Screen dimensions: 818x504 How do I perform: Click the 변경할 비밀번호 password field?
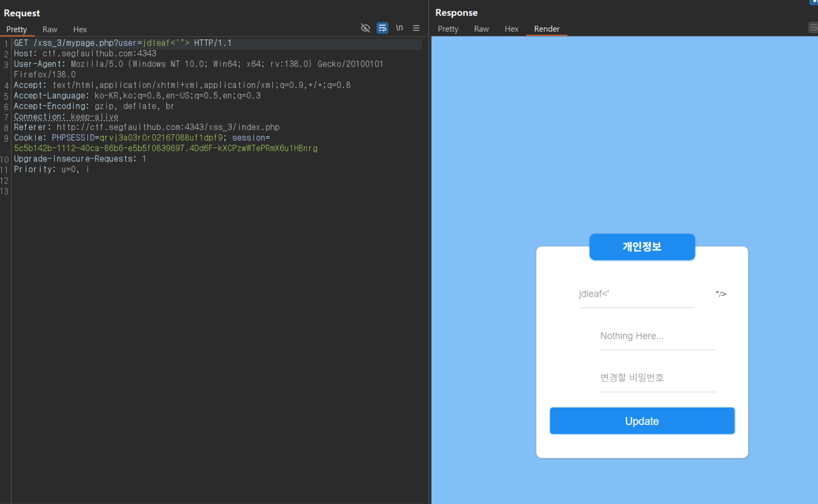[657, 378]
